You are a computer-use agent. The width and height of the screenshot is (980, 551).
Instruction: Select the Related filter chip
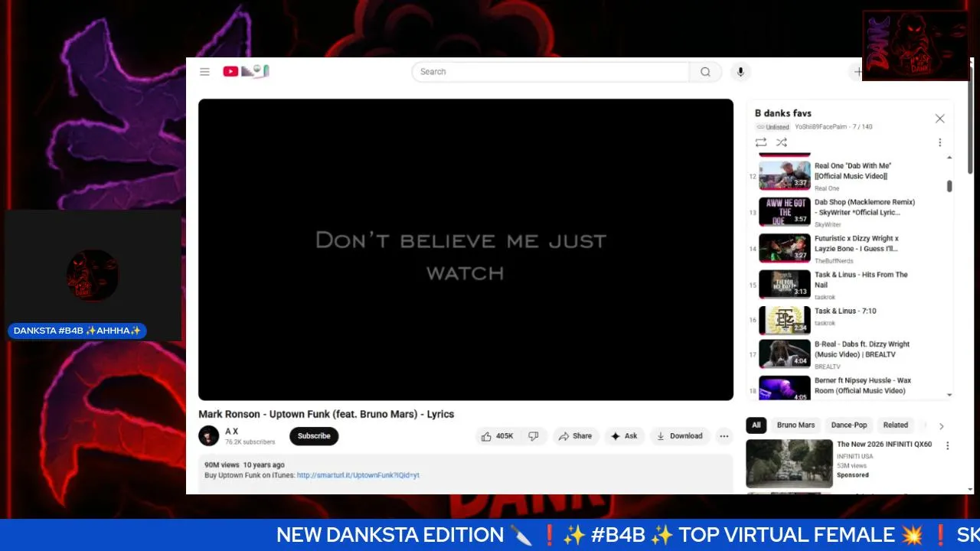coord(896,425)
